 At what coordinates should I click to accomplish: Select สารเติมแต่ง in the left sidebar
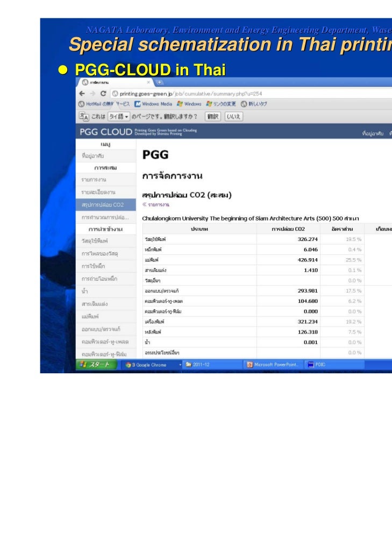pos(105,304)
